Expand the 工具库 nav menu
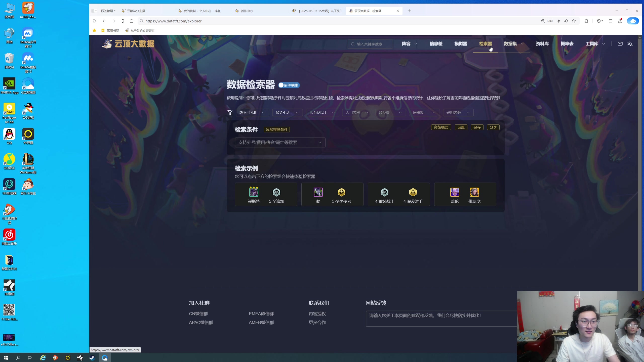Viewport: 644px width, 362px height. click(x=595, y=44)
